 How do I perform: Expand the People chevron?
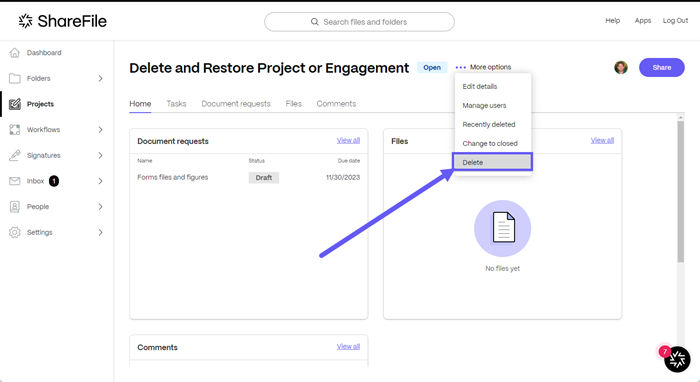coord(100,207)
